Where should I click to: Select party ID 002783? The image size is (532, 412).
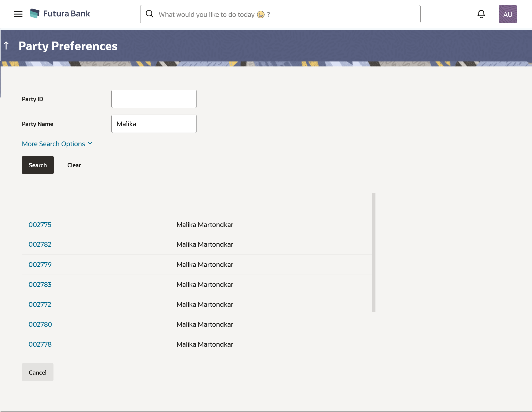40,284
